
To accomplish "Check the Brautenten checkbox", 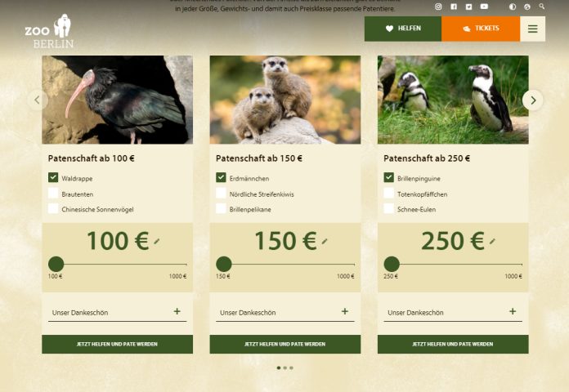I will pos(53,193).
